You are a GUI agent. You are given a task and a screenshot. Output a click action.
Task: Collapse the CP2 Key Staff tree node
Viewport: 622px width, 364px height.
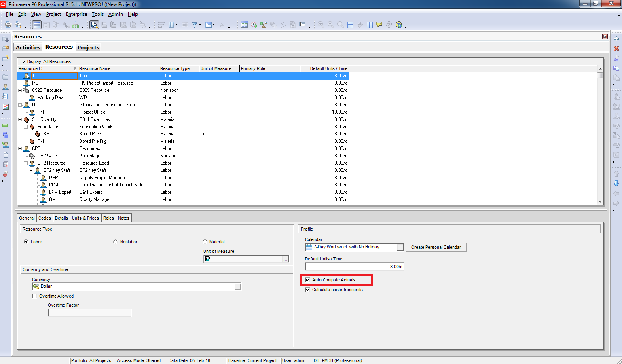click(31, 170)
